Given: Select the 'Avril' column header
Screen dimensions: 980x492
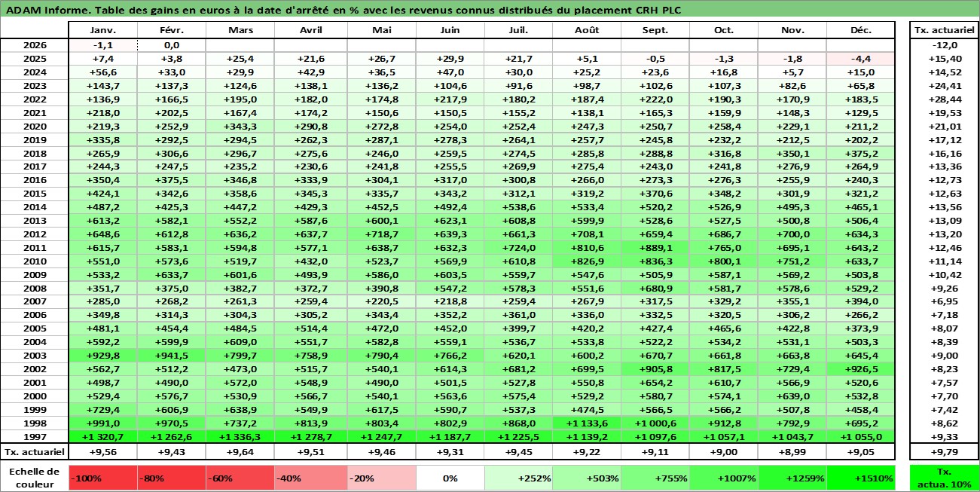Looking at the screenshot, I should (x=310, y=30).
